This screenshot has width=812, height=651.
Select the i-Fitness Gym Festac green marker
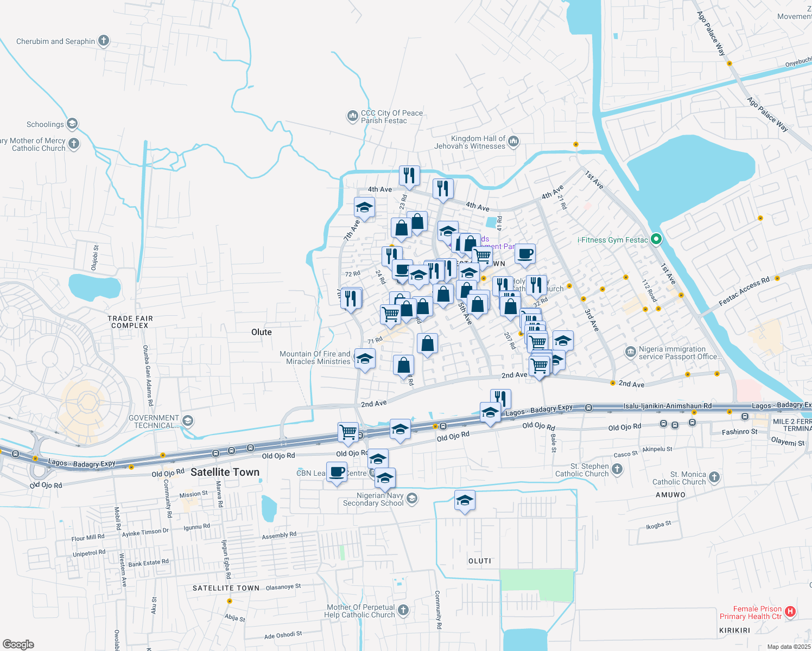click(656, 240)
